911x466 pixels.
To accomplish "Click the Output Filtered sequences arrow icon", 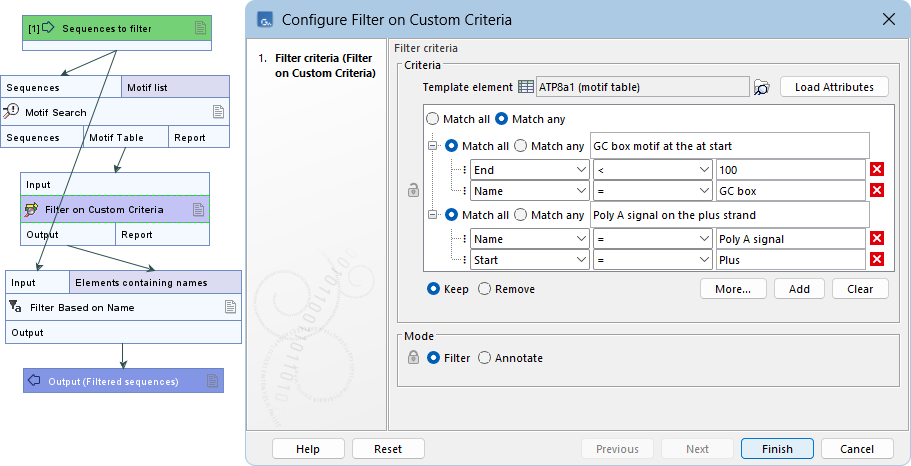I will 34,381.
